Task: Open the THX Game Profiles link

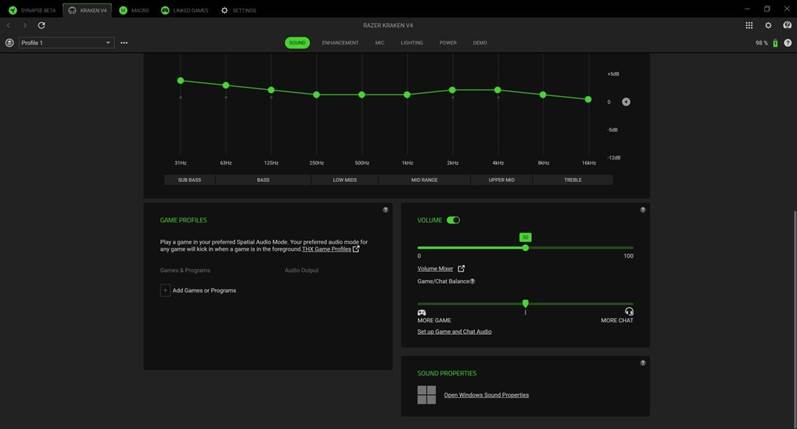Action: pos(326,249)
